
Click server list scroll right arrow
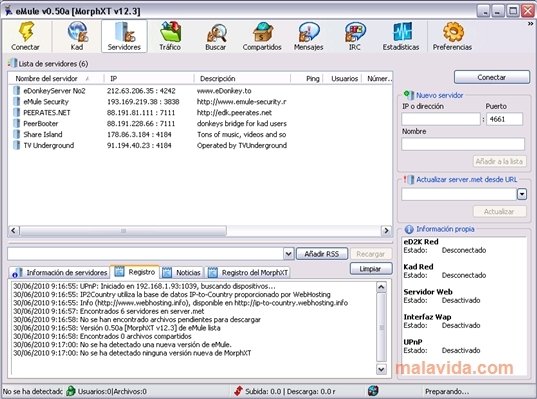click(x=386, y=230)
